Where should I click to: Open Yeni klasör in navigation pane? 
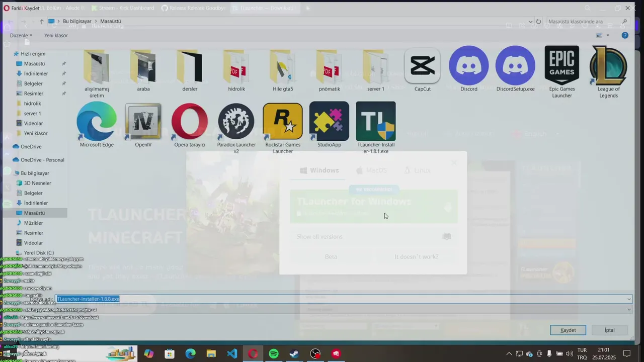[x=36, y=133]
